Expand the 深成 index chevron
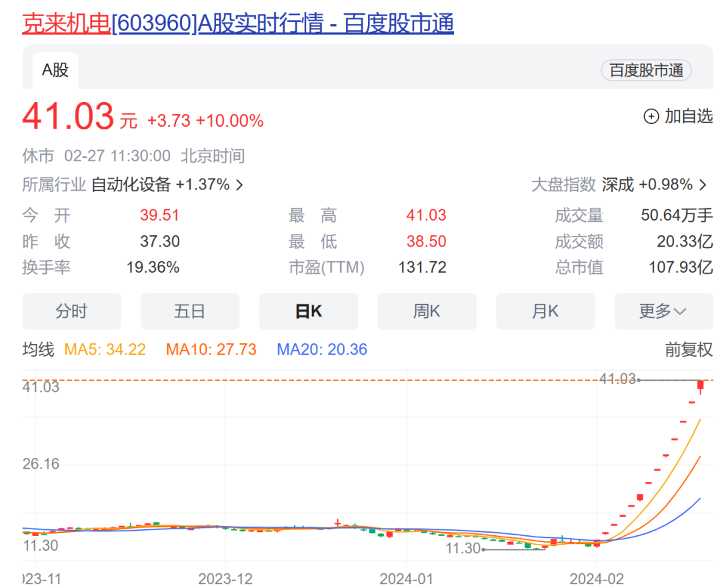720x588 pixels. coord(703,185)
